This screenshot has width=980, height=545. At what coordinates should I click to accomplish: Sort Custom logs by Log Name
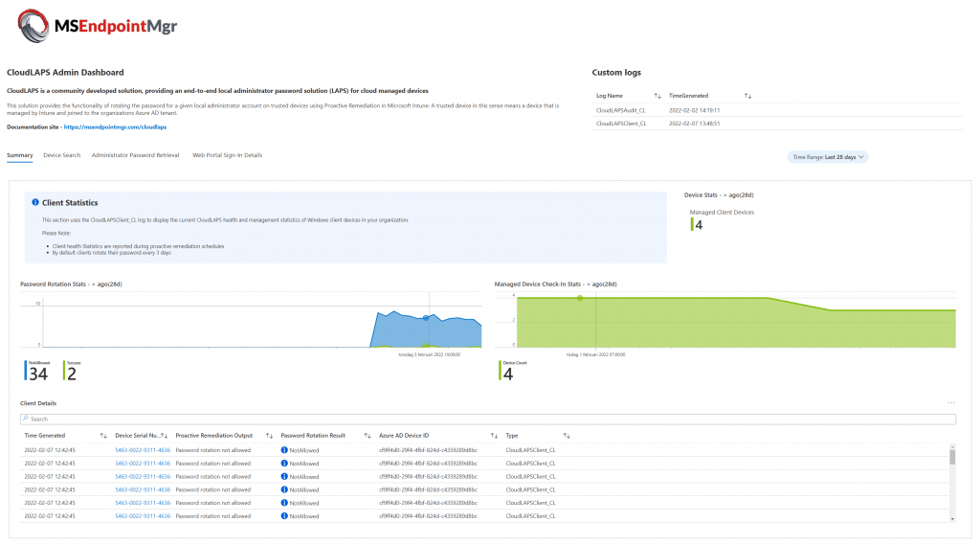[657, 96]
